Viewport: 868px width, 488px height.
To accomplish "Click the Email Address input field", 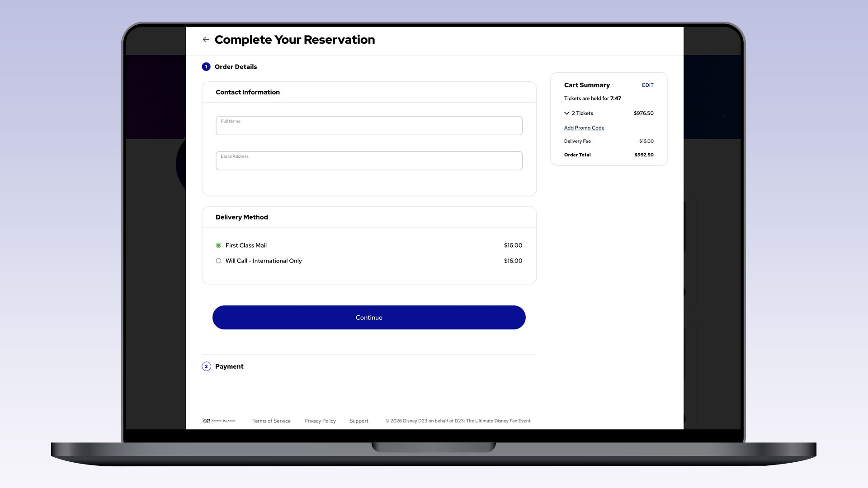I will pyautogui.click(x=369, y=161).
